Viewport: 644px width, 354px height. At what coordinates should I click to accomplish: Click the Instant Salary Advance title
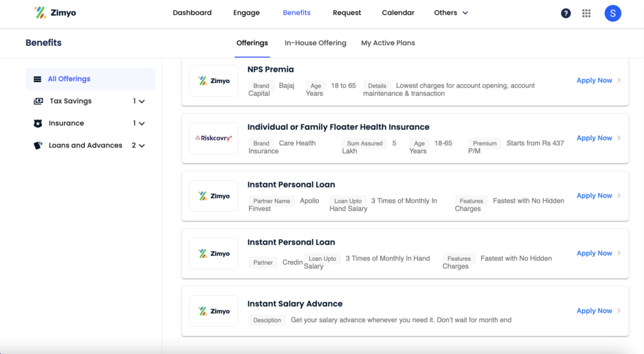[x=295, y=304]
